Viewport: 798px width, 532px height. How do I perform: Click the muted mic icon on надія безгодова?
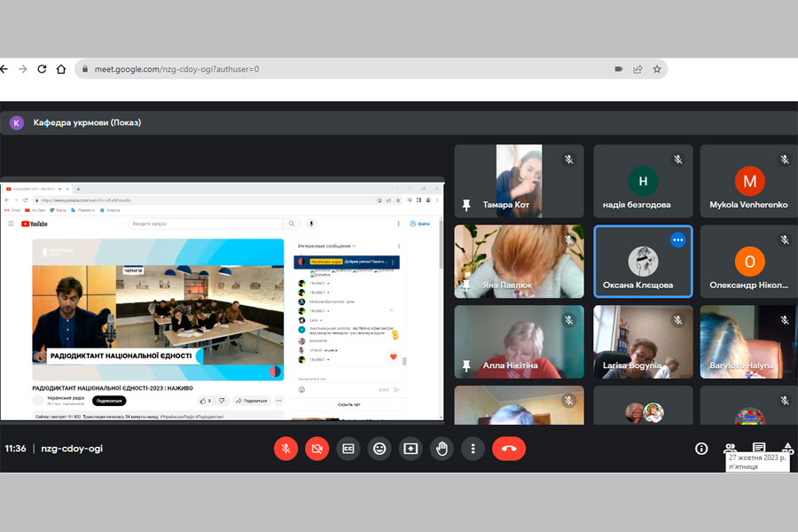pyautogui.click(x=678, y=160)
